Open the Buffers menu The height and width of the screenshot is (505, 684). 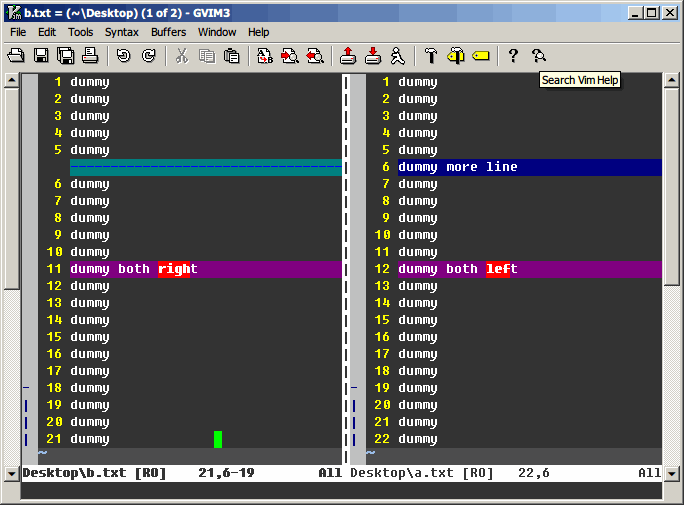[x=168, y=32]
